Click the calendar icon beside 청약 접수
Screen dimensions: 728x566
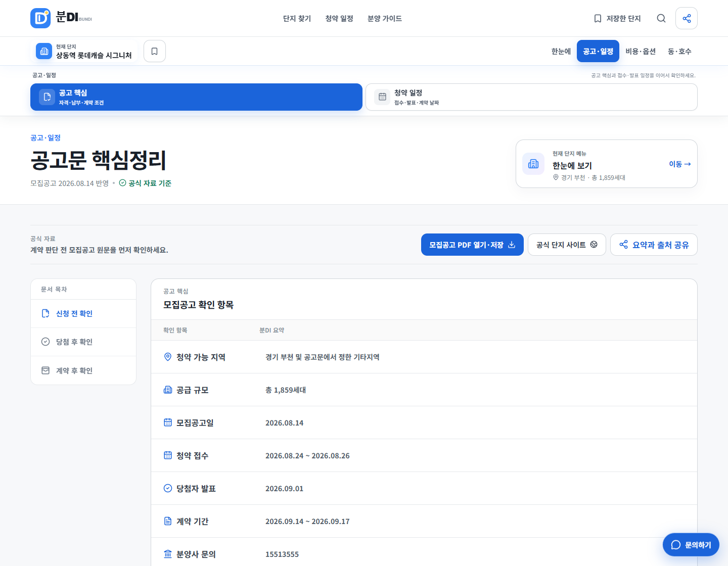pyautogui.click(x=168, y=455)
